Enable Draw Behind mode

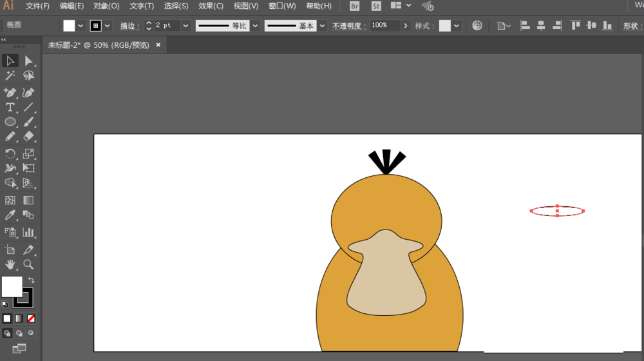click(x=19, y=333)
